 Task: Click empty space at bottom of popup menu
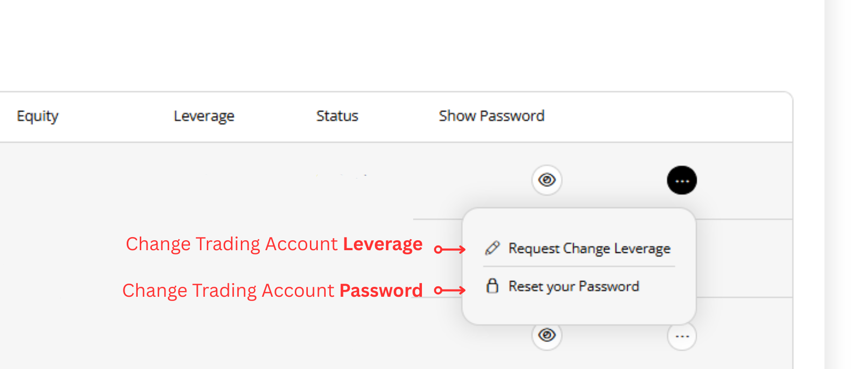(x=578, y=311)
